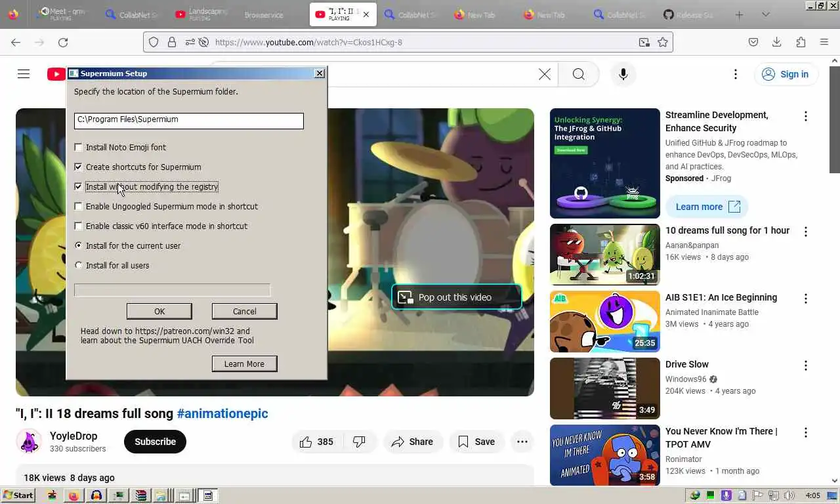The image size is (840, 504).
Task: Open the #animationepic hashtag link
Action: pos(222,413)
